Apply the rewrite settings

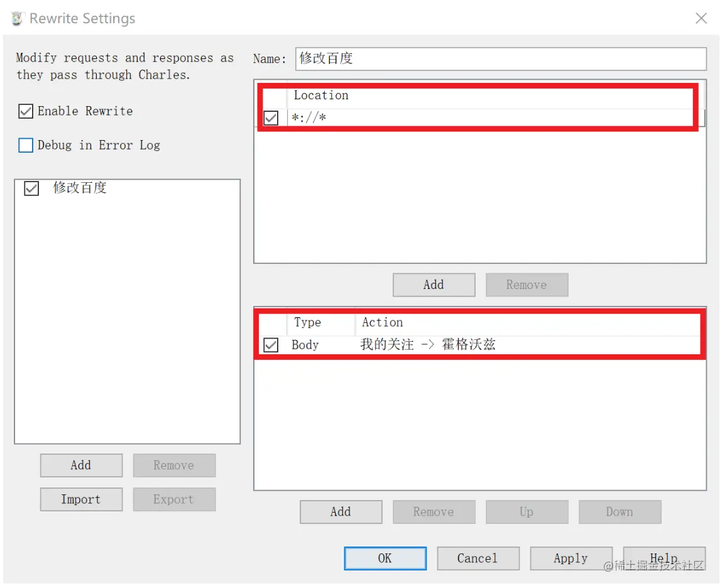pos(571,558)
